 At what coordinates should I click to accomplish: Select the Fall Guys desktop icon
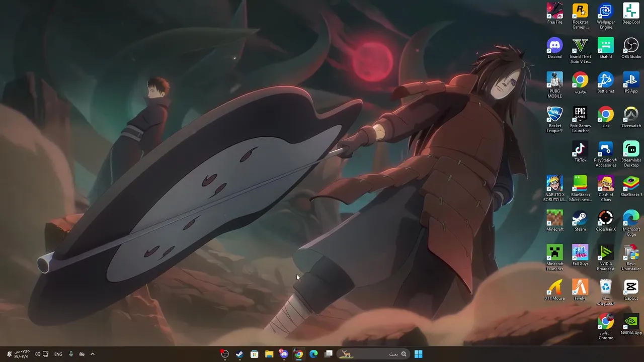pos(580,256)
